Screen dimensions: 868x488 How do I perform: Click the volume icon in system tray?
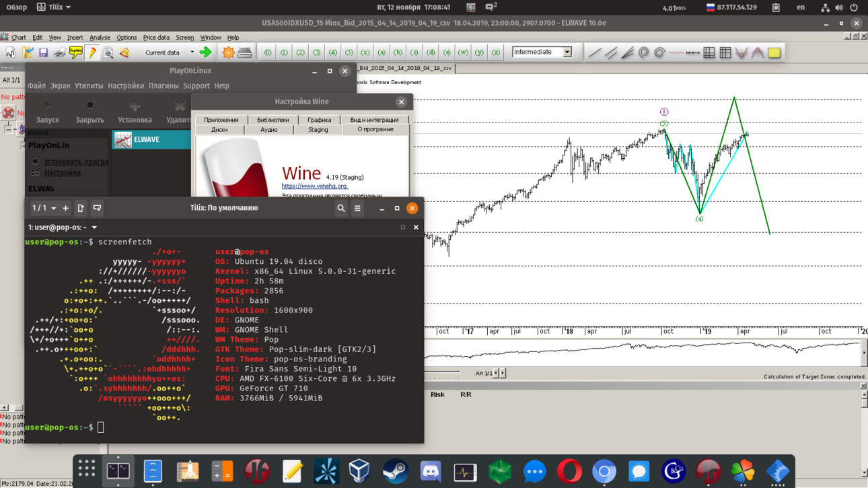[x=839, y=7]
